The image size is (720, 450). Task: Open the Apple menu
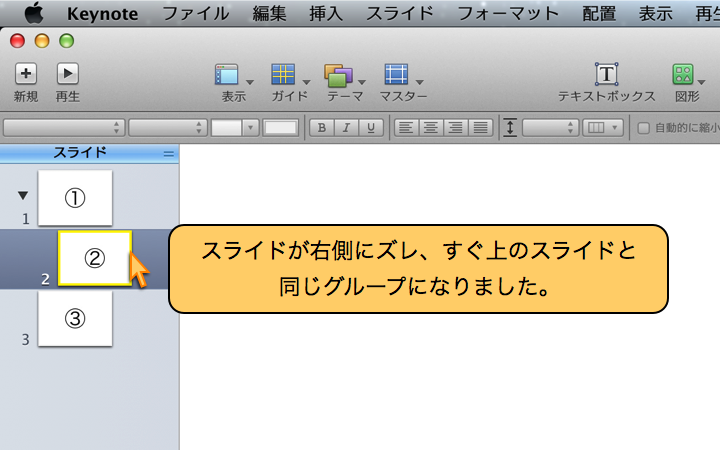tap(34, 13)
